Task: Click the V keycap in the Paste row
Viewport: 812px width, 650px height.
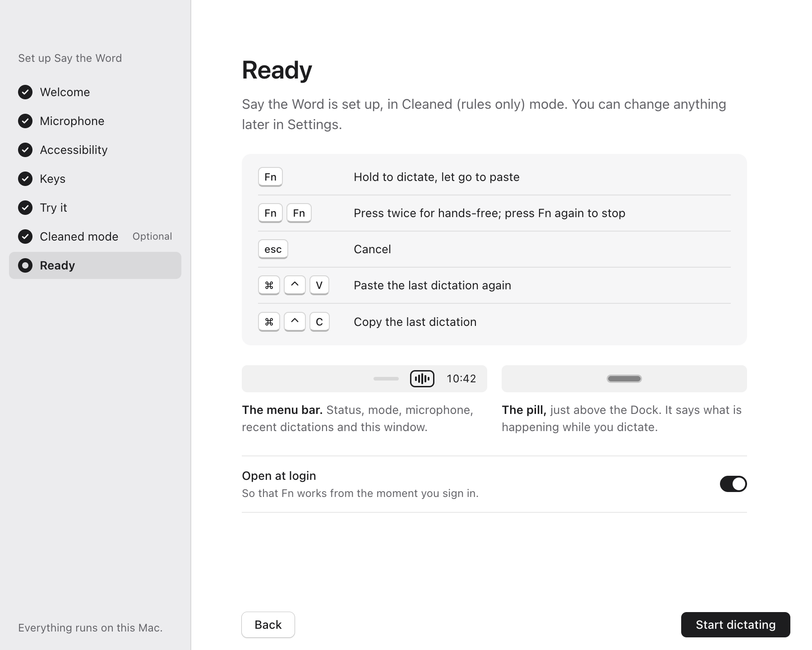Action: pos(319,285)
